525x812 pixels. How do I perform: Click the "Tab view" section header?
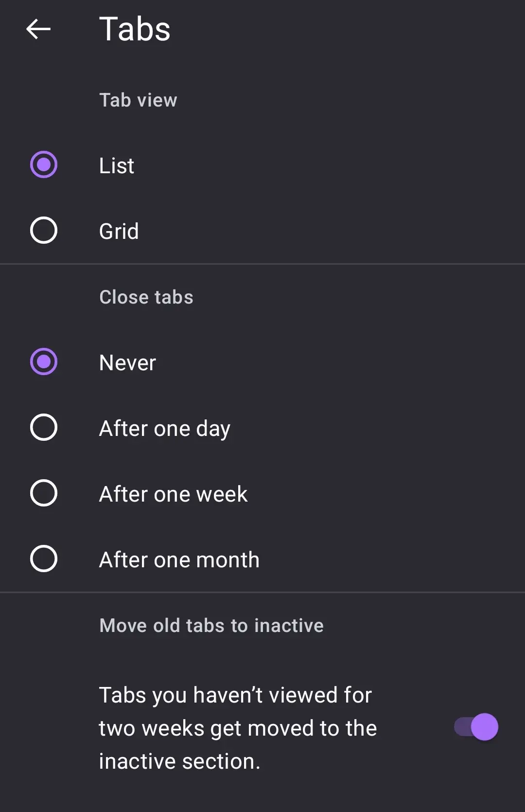pos(139,100)
